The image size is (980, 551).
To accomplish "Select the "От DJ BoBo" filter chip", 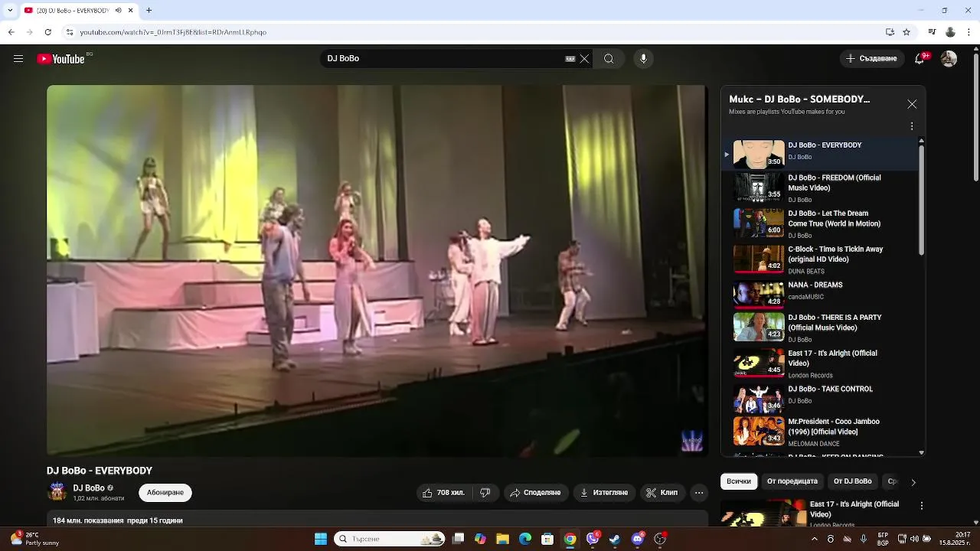I will pyautogui.click(x=853, y=481).
